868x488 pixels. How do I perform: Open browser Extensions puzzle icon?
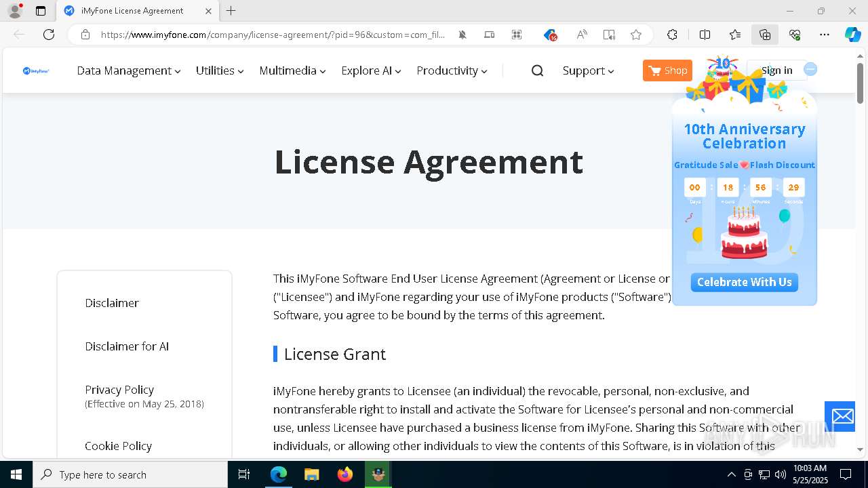click(x=672, y=35)
